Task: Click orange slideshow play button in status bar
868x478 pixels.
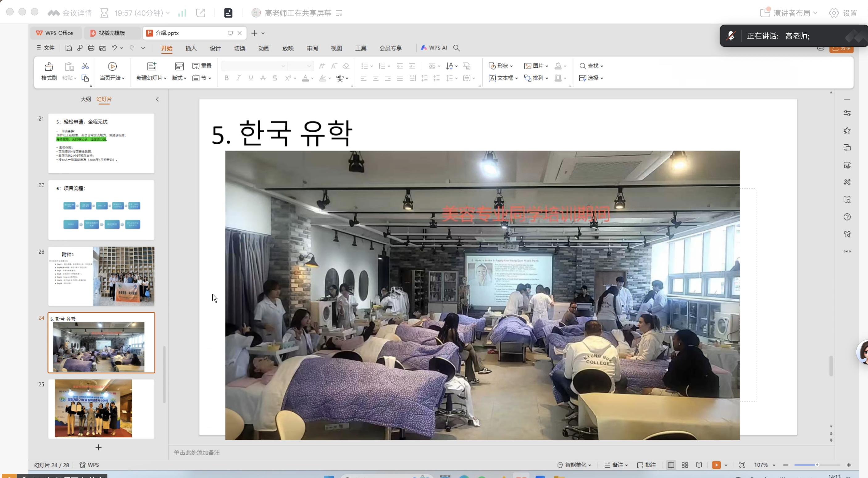Action: [716, 465]
